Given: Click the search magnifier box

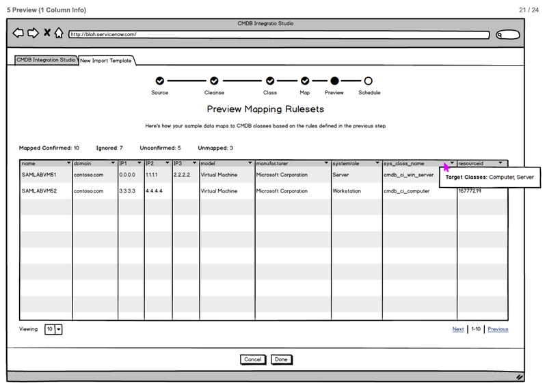Looking at the screenshot, I should (x=508, y=35).
